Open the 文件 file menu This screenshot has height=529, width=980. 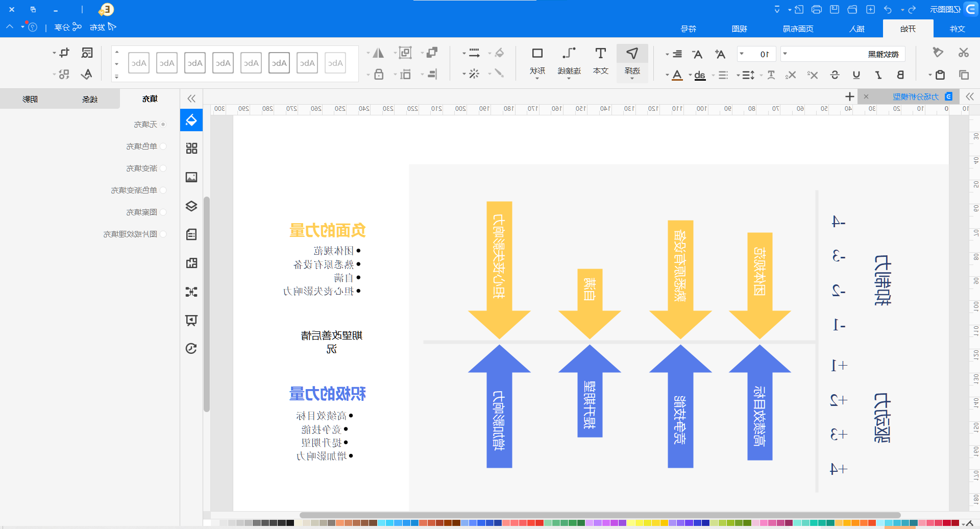click(x=957, y=29)
